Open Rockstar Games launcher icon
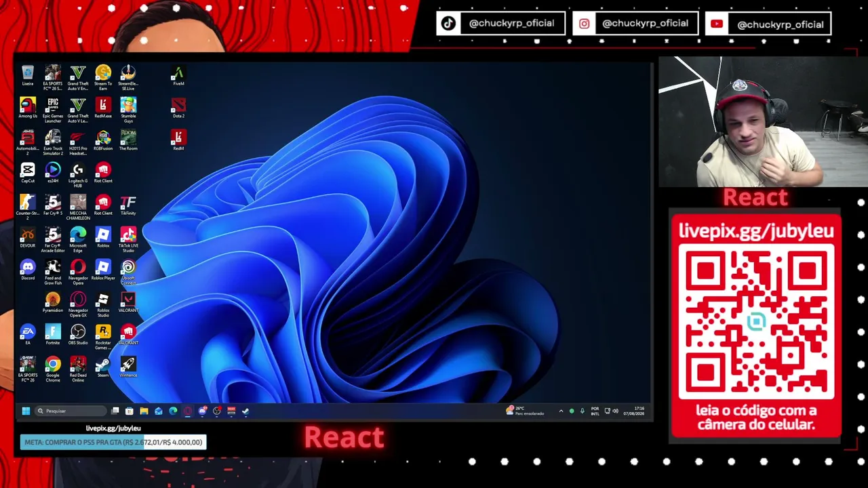The image size is (868, 488). click(103, 338)
